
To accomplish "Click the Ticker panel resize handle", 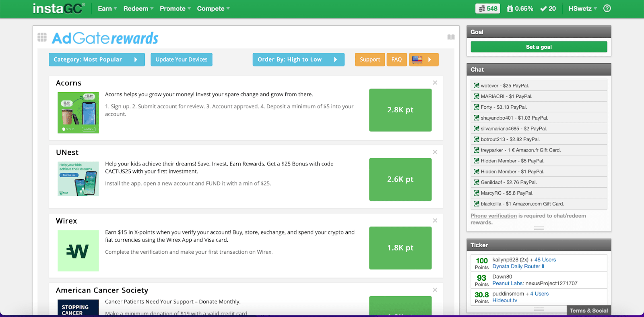I will coord(539,309).
